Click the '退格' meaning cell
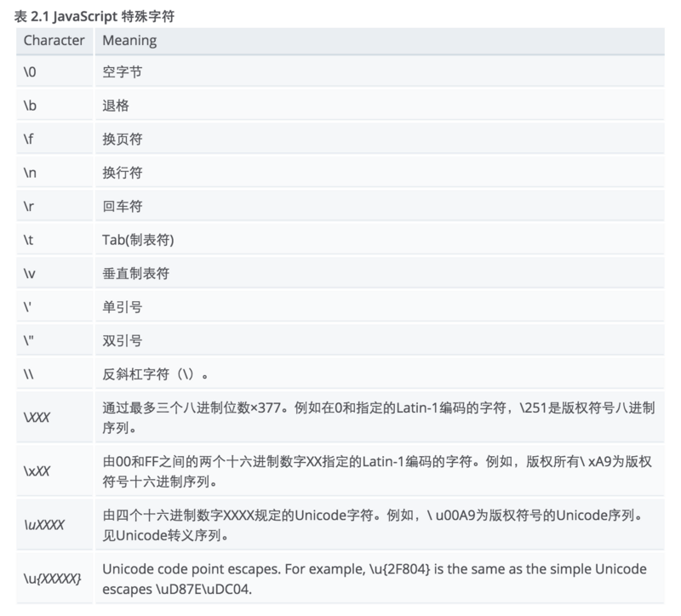Image resolution: width=681 pixels, height=616 pixels. click(380, 105)
